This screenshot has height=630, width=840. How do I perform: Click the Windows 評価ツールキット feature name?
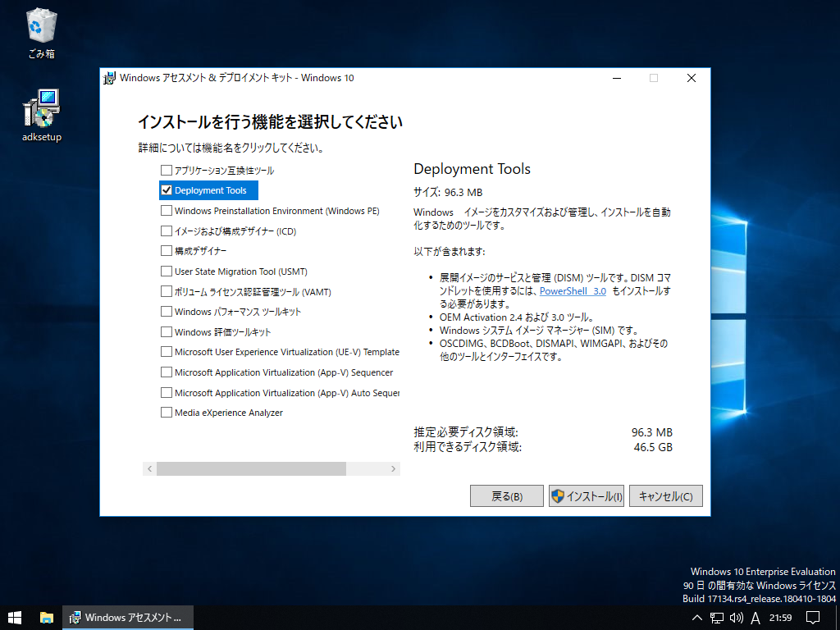[223, 332]
